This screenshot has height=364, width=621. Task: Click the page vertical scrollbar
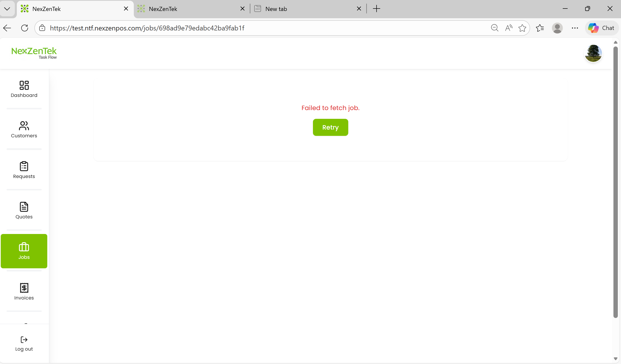(x=615, y=182)
